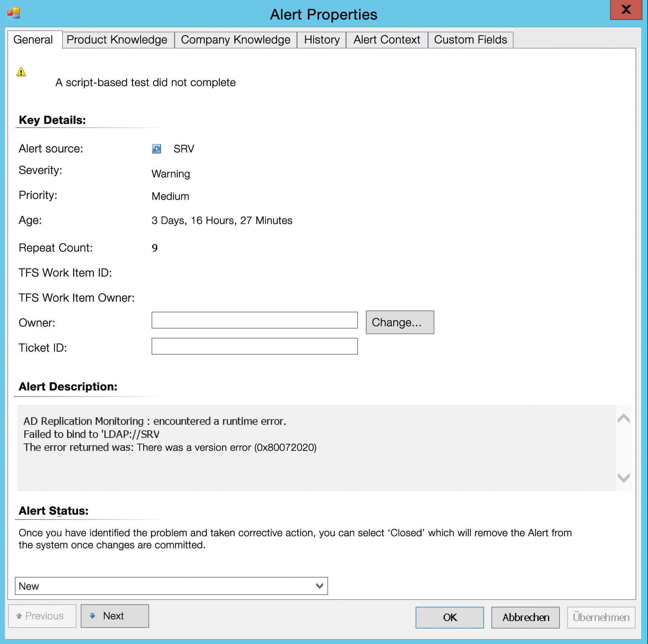Switch to the Product Knowledge tab
The image size is (648, 644).
[x=117, y=39]
